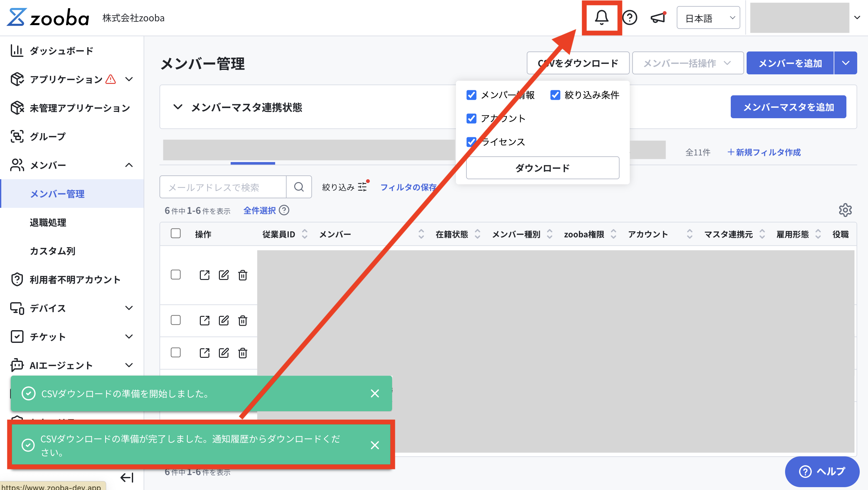Open the notification bell history

tap(601, 17)
